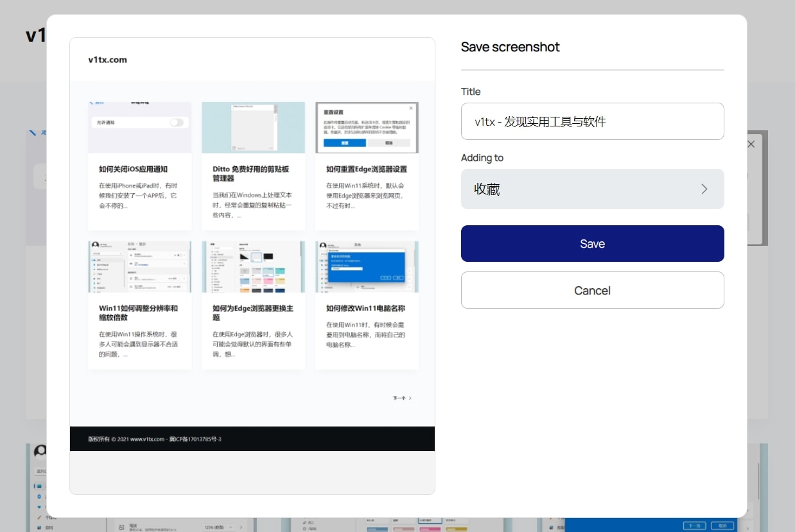Click the person avatar icon in Win11 settings thumbnail
The width and height of the screenshot is (795, 532).
[x=96, y=245]
